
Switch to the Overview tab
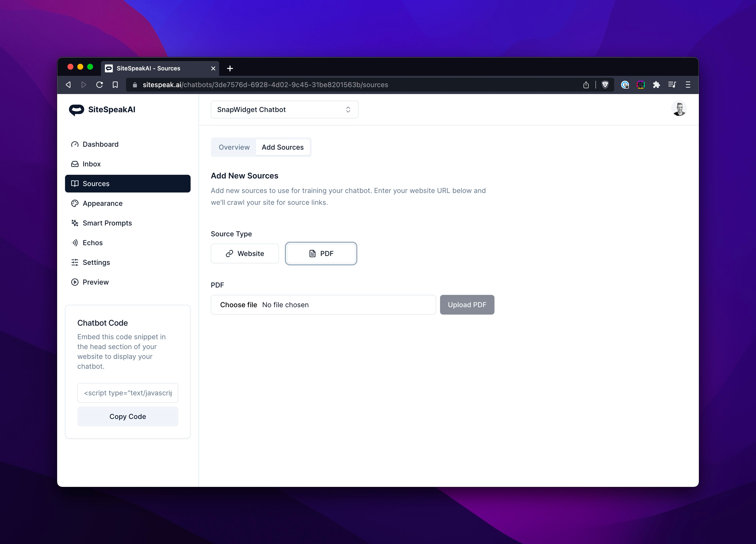[x=234, y=147]
